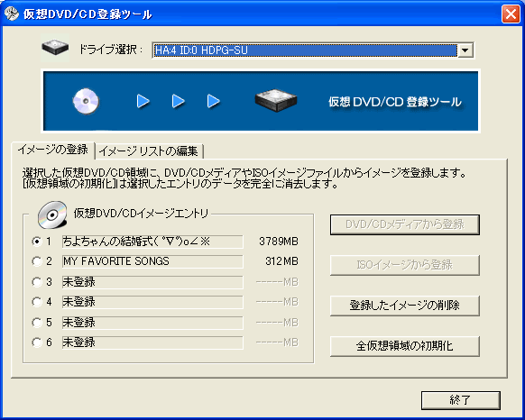Screen dimensions: 525x420
Task: Click the 未登録 field of entry 4
Action: [x=152, y=302]
